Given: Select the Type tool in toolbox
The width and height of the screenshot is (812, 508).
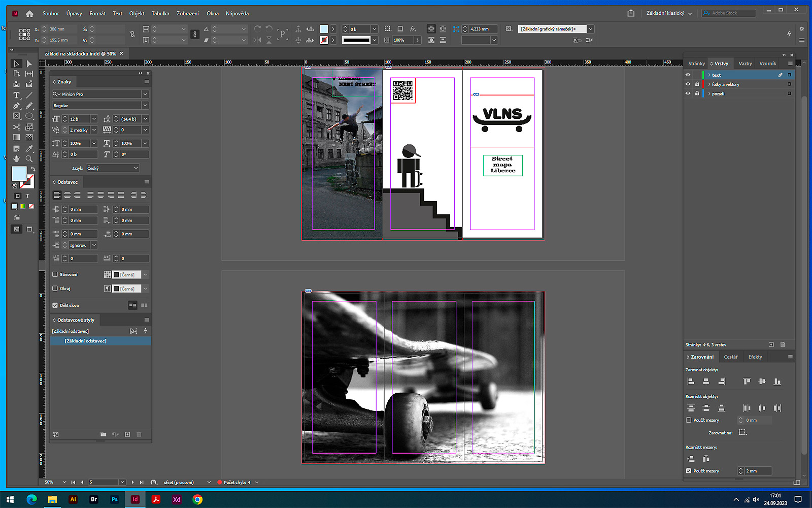Looking at the screenshot, I should pyautogui.click(x=16, y=95).
